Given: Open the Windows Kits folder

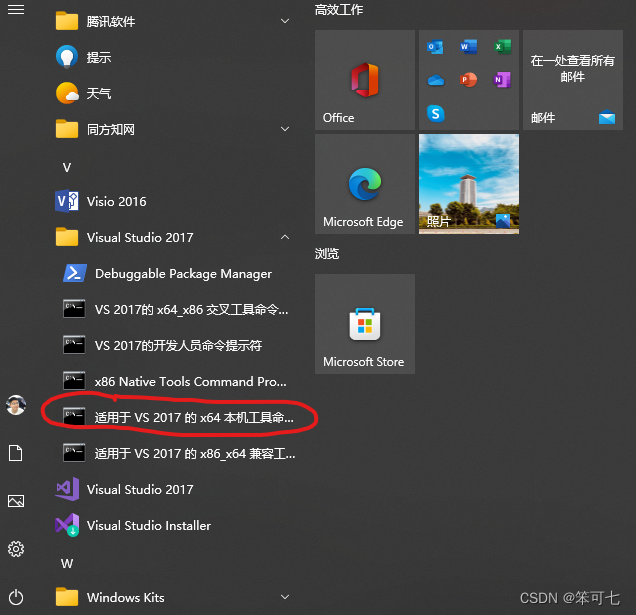Looking at the screenshot, I should click(x=172, y=597).
